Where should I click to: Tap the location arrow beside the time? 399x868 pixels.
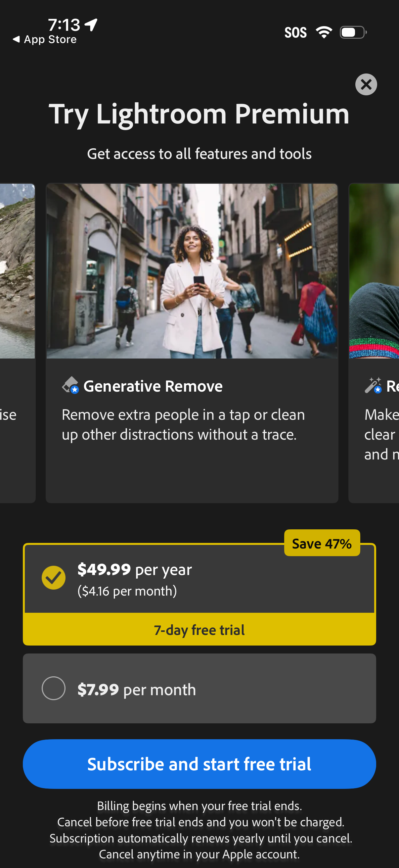click(x=91, y=24)
